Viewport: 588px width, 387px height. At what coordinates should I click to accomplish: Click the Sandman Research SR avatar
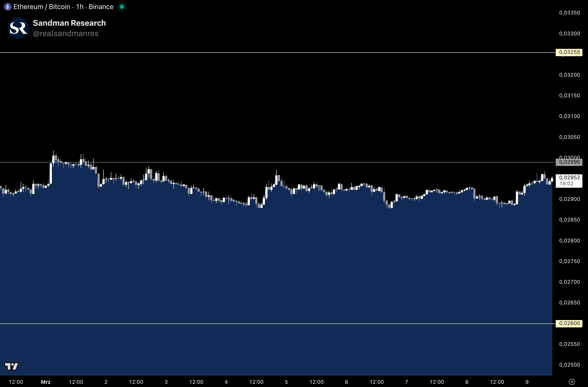pyautogui.click(x=18, y=28)
